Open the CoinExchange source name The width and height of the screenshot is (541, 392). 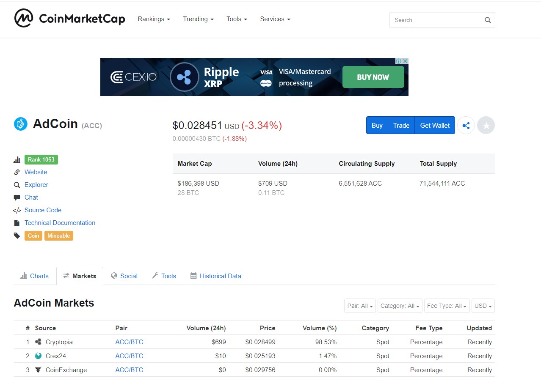pos(66,370)
